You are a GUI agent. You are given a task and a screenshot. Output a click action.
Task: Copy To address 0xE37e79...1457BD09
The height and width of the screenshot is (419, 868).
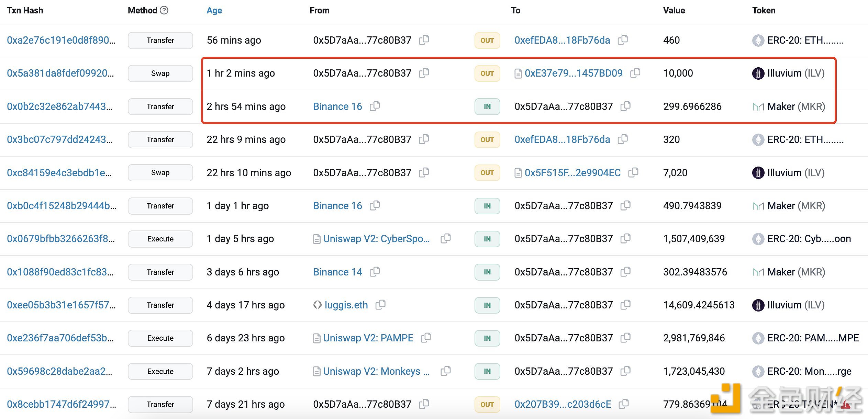(635, 73)
